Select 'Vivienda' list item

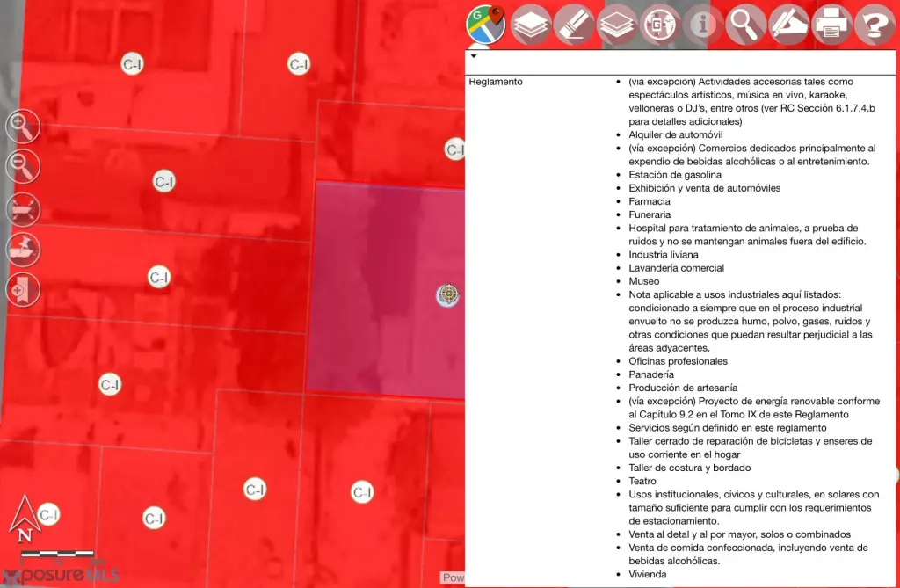(648, 574)
